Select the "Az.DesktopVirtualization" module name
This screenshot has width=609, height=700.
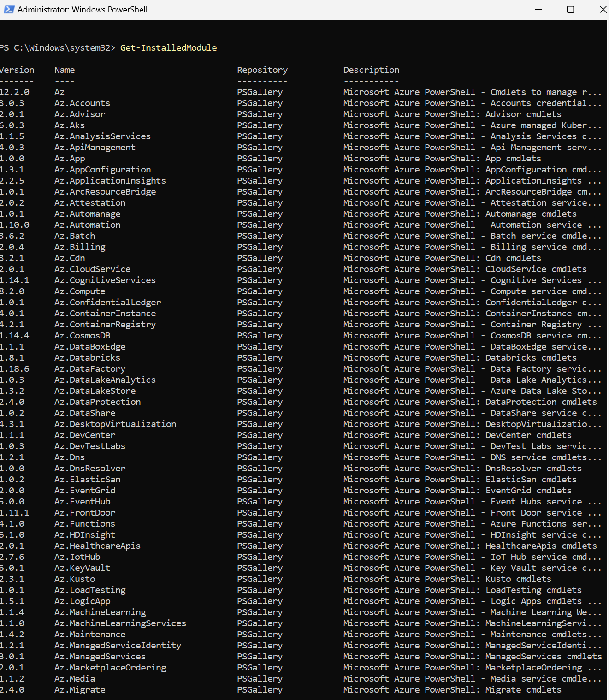tap(115, 424)
